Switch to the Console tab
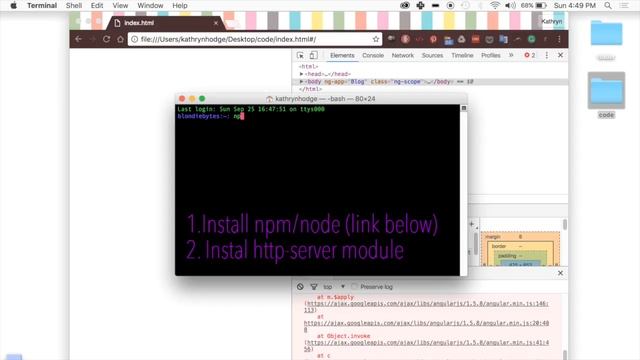The width and height of the screenshot is (640, 360). (x=373, y=55)
